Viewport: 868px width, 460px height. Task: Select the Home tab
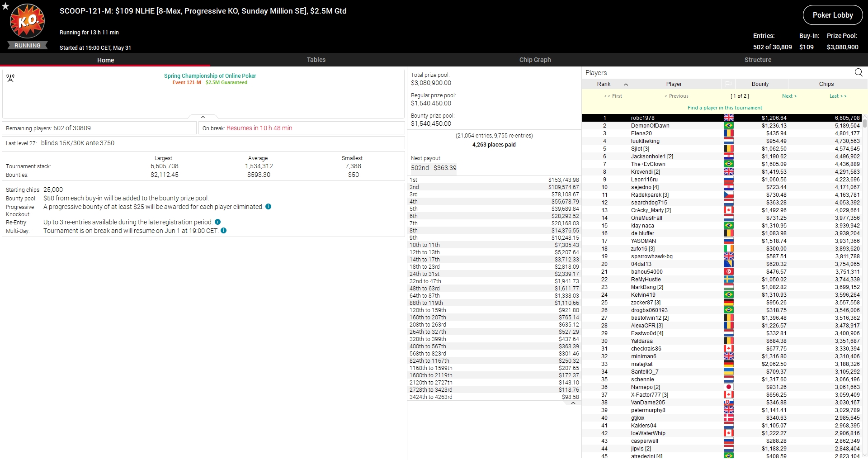105,60
